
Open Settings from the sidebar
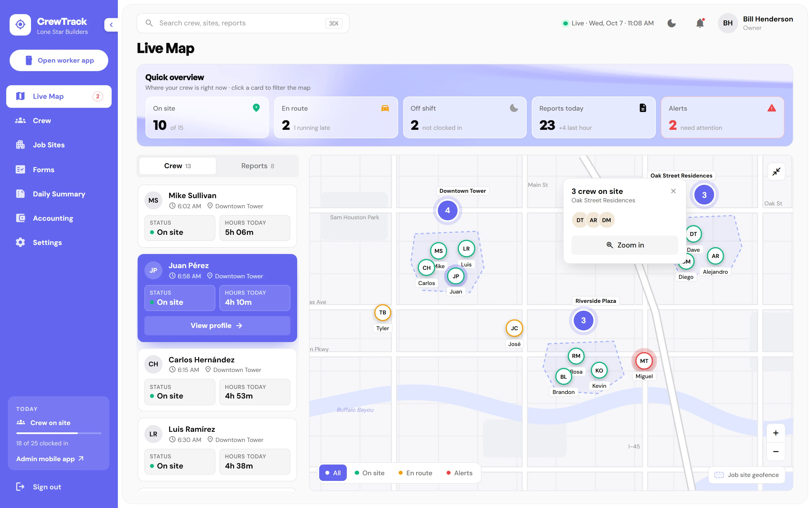click(x=59, y=243)
